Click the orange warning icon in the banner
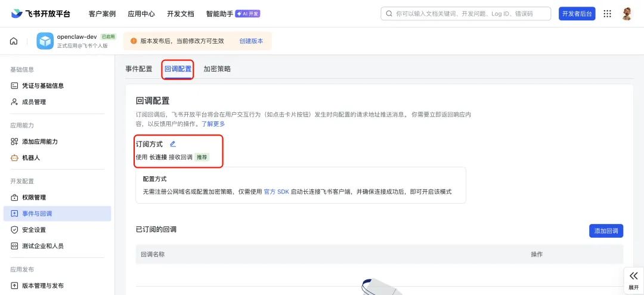Screen dimensions: 644x295 click(x=134, y=41)
